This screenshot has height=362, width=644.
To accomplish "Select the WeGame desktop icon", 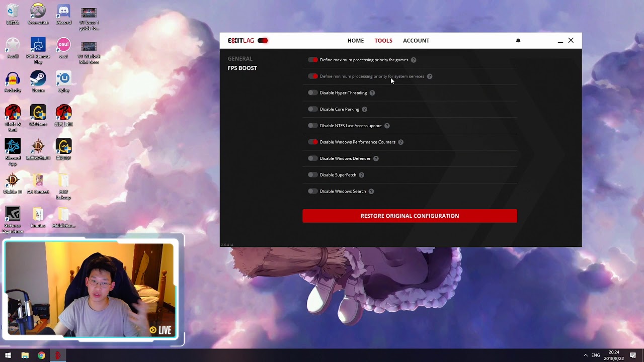I will coord(38,116).
